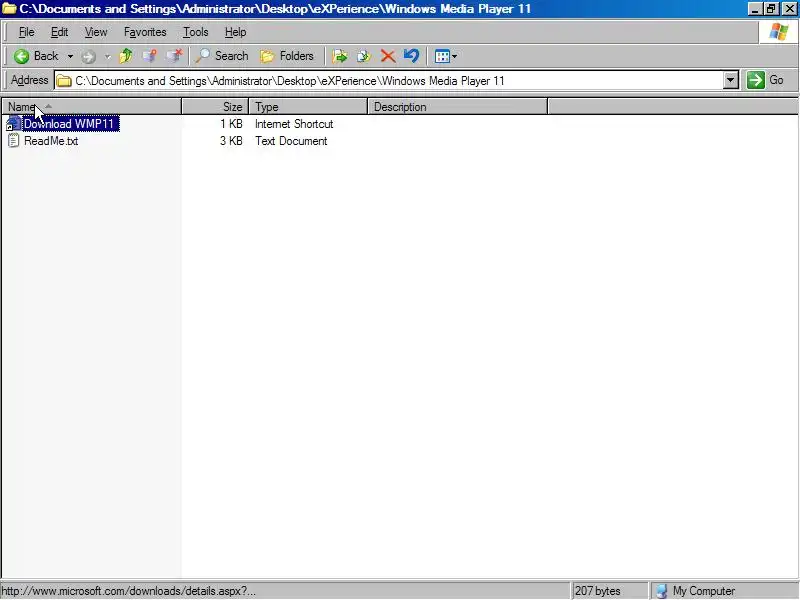This screenshot has width=800, height=600.
Task: Open the Search pane
Action: tap(222, 56)
